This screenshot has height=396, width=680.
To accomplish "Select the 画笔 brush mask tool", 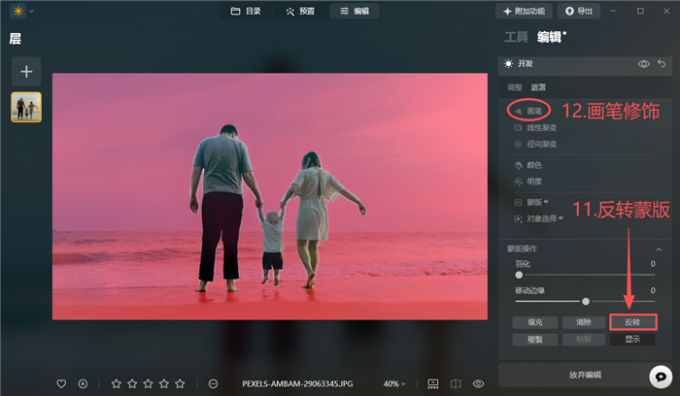I will click(x=528, y=111).
